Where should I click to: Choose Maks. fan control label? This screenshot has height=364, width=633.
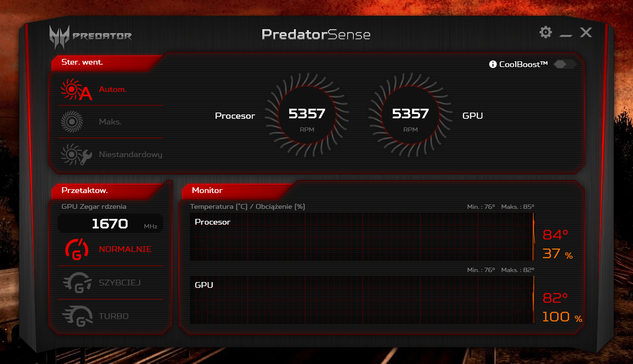(110, 122)
